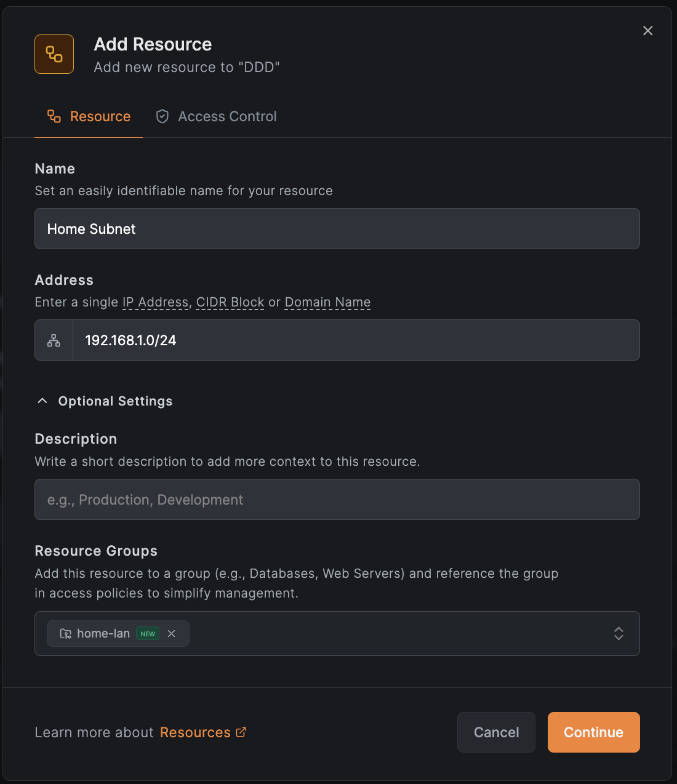Close the Add Resource dialog
This screenshot has width=677, height=784.
pyautogui.click(x=647, y=31)
